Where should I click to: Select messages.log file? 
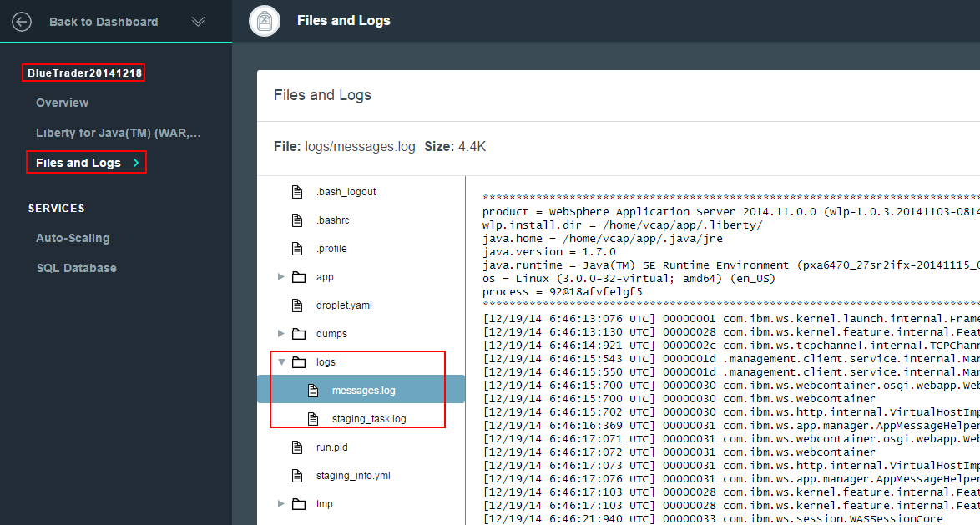[363, 391]
